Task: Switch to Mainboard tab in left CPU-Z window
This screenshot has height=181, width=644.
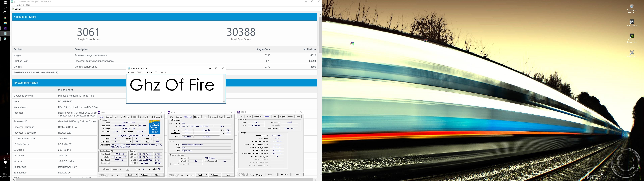Action: click(x=118, y=117)
